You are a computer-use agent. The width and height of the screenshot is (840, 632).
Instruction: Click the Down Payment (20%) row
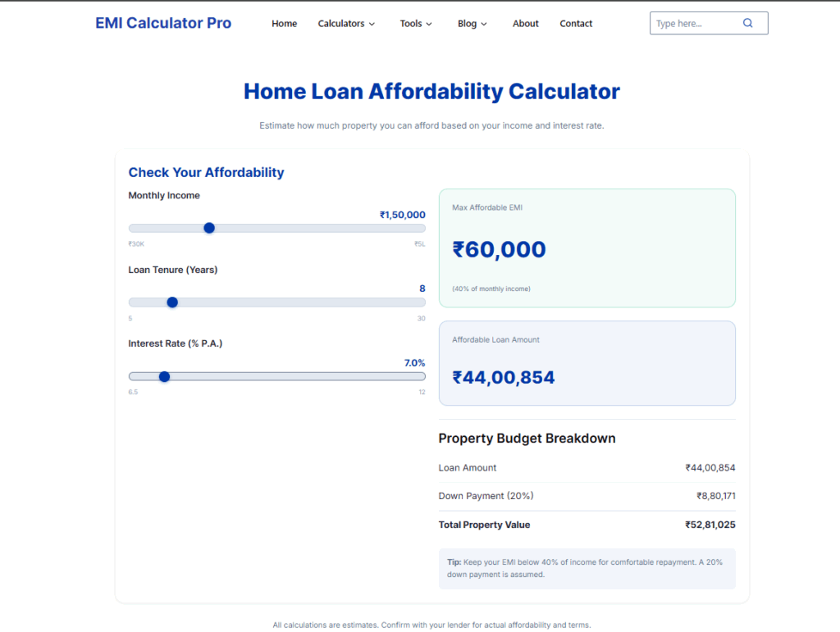pyautogui.click(x=587, y=496)
